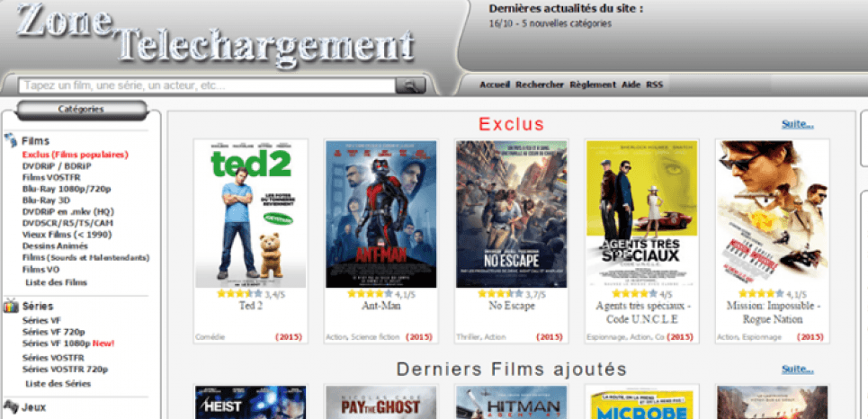Open Séries VF category
The image size is (868, 419).
(x=41, y=320)
